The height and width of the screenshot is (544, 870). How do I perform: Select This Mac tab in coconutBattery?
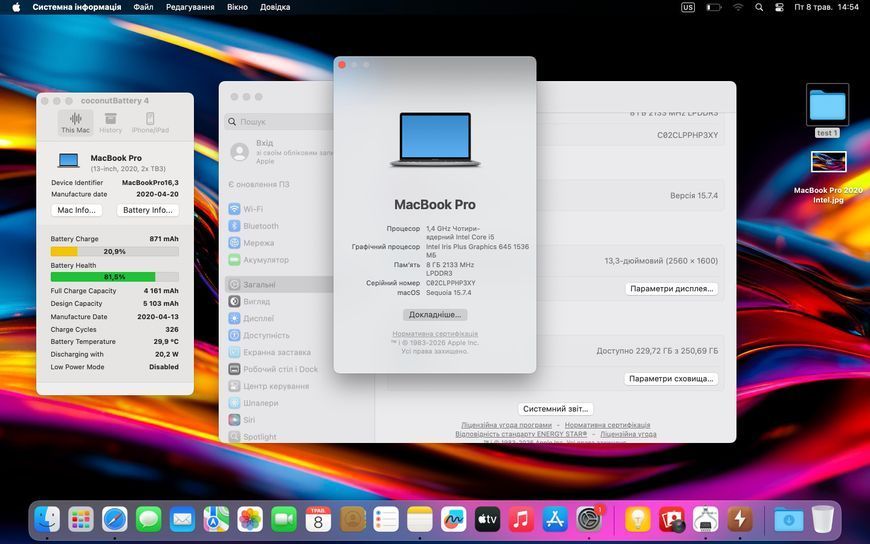[75, 123]
